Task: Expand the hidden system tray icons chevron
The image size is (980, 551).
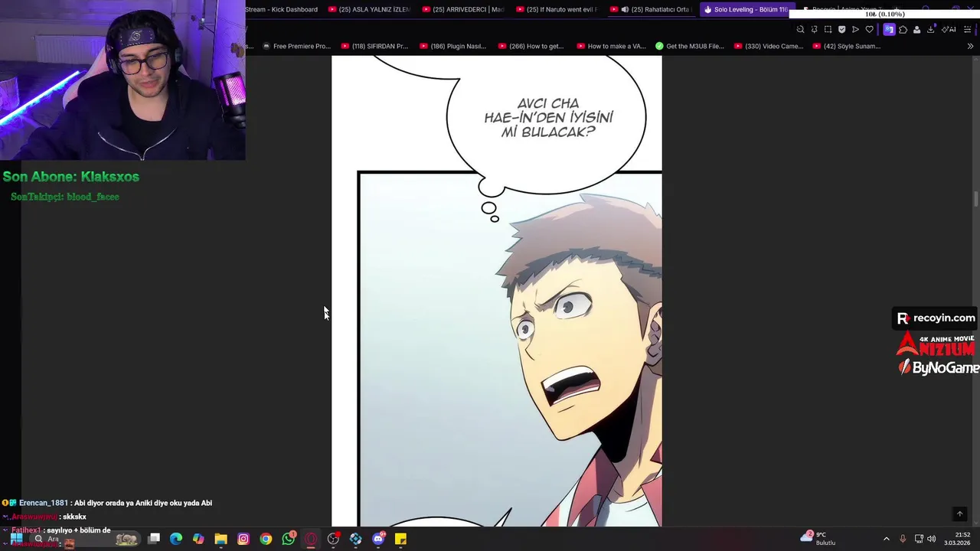Action: pyautogui.click(x=887, y=539)
